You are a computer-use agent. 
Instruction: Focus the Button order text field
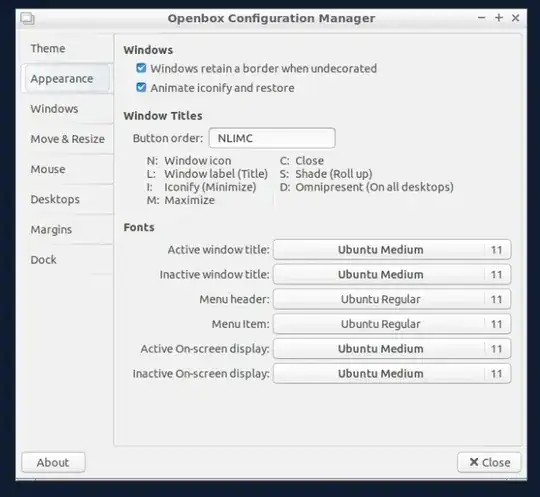click(272, 138)
